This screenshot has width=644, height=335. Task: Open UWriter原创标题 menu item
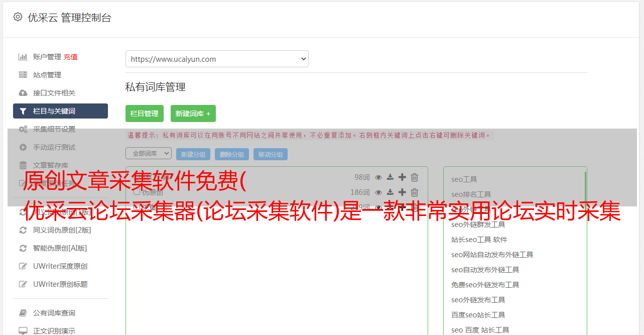click(x=60, y=284)
